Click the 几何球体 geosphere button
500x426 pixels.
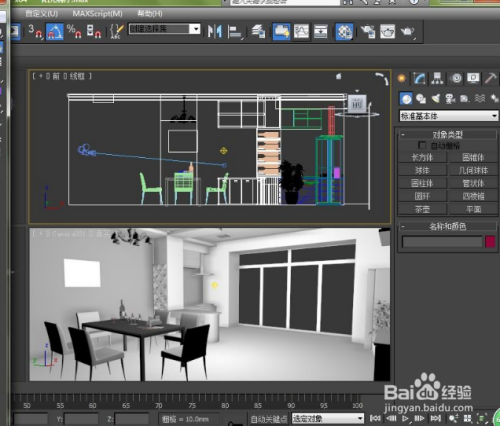click(473, 170)
